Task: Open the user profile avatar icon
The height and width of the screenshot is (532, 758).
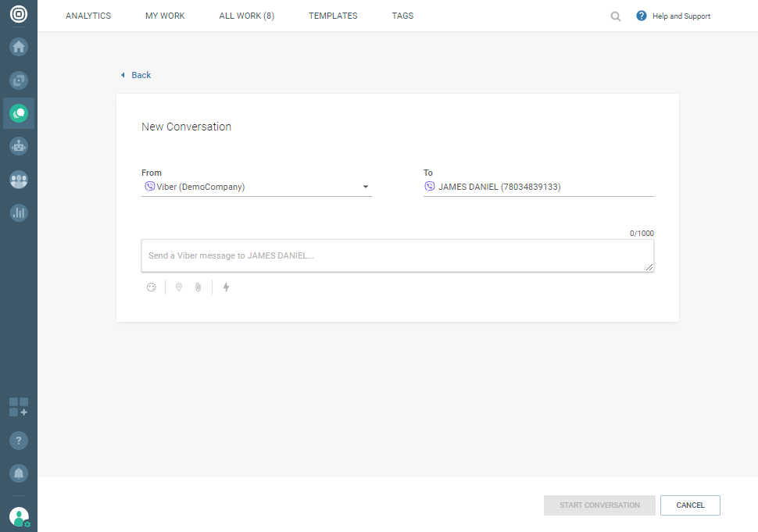Action: pos(19,516)
